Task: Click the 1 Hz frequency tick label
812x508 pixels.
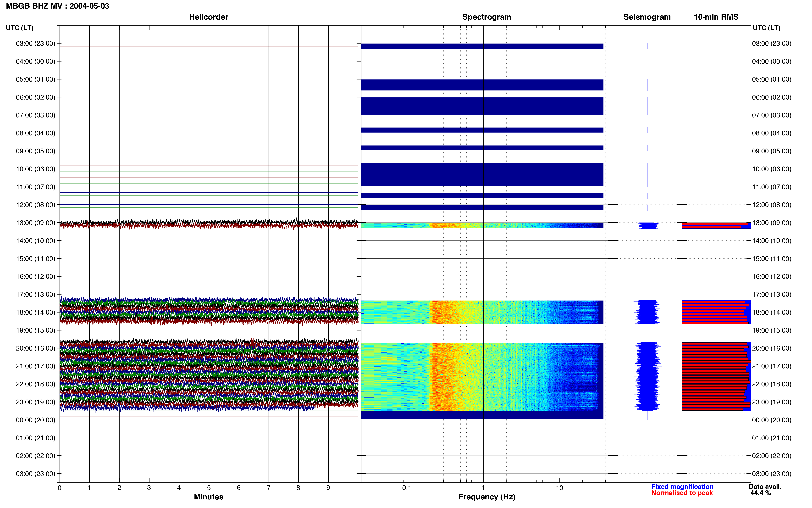Action: pos(483,488)
